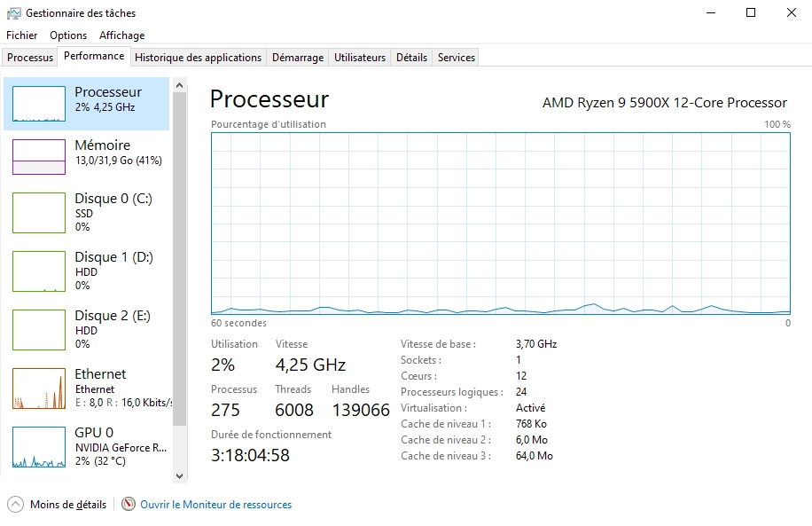
Task: Switch to the Processus tab
Action: [30, 58]
